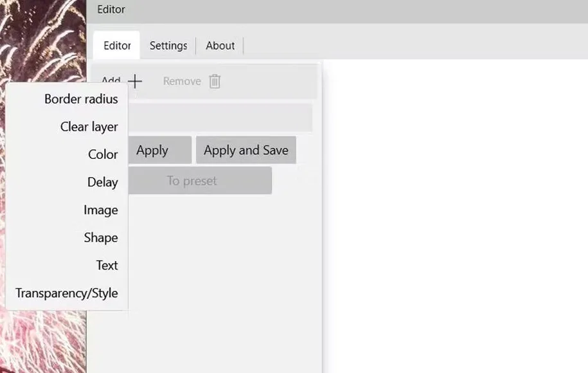588x373 pixels.
Task: Select the Editor tab
Action: pos(117,46)
